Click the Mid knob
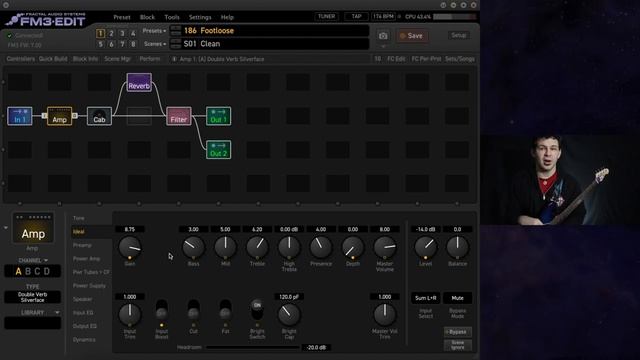This screenshot has width=640, height=360. 225,247
